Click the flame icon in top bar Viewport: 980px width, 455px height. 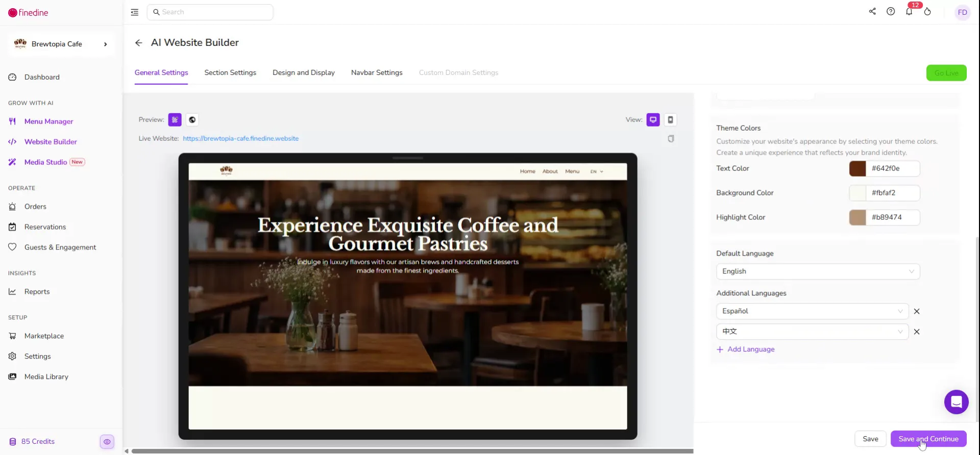click(x=927, y=11)
